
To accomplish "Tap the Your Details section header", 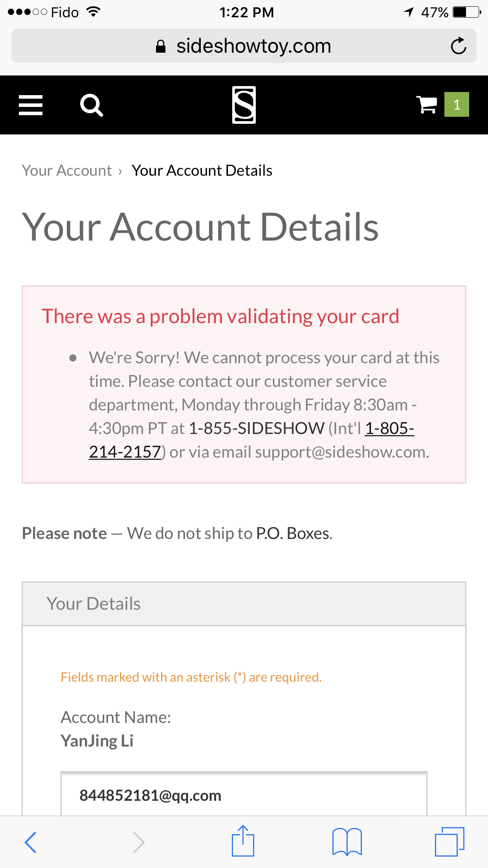I will (244, 604).
